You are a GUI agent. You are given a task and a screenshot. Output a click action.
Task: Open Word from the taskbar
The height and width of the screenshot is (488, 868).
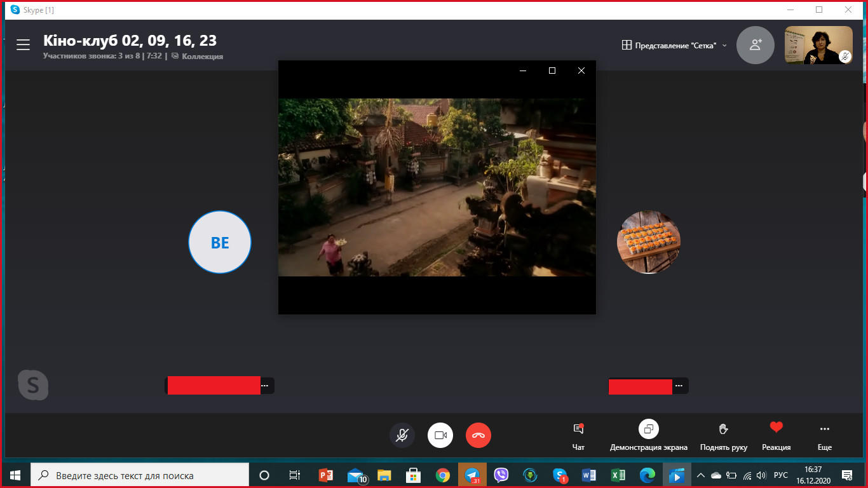pos(588,475)
